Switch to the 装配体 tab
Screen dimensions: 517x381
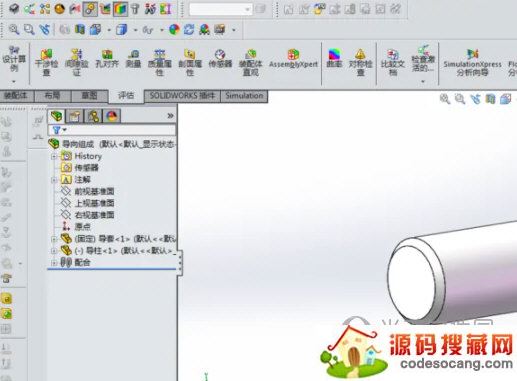click(x=16, y=96)
